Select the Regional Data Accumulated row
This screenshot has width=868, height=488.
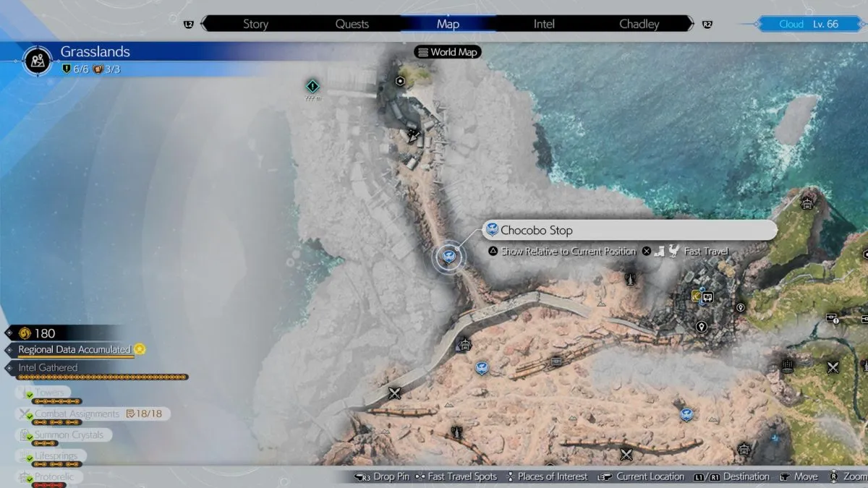(x=76, y=350)
